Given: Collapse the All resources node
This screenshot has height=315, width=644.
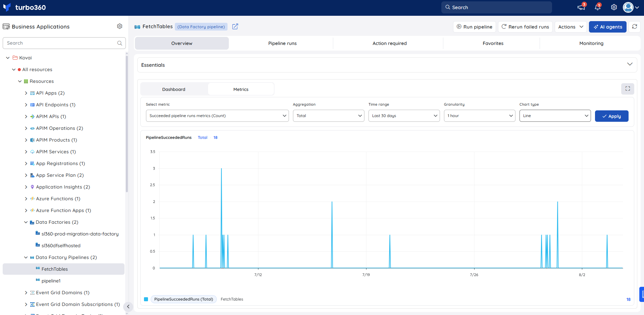Looking at the screenshot, I should point(14,69).
